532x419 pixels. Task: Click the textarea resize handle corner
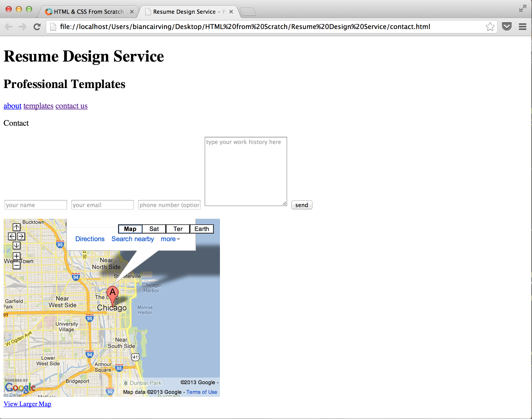285,204
